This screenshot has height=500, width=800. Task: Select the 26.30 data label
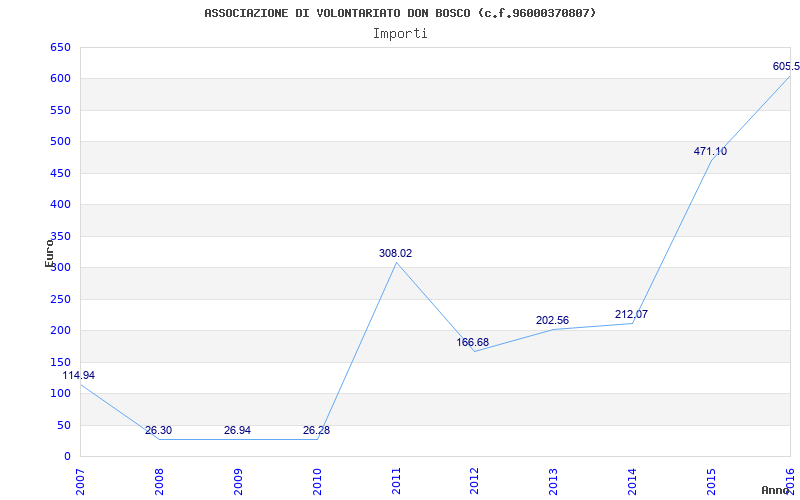tap(158, 430)
